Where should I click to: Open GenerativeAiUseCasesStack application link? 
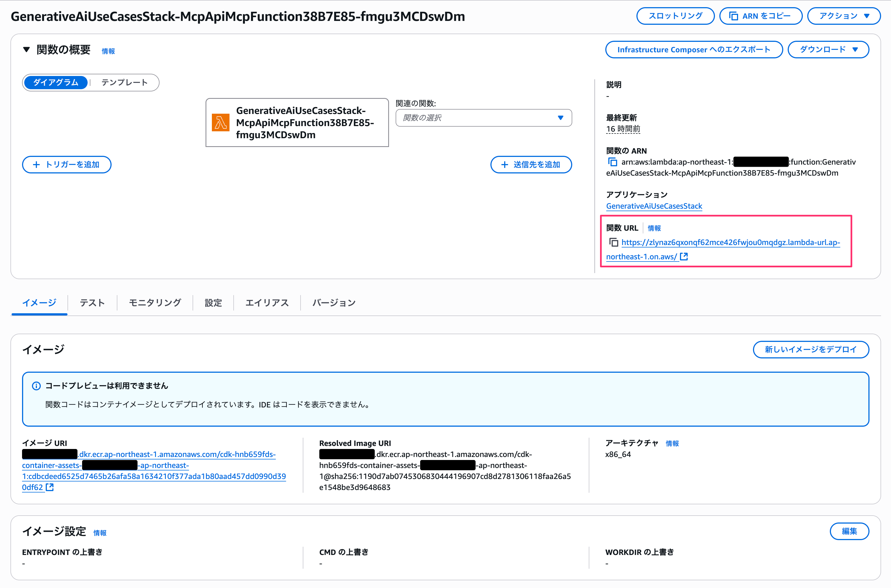(x=654, y=206)
